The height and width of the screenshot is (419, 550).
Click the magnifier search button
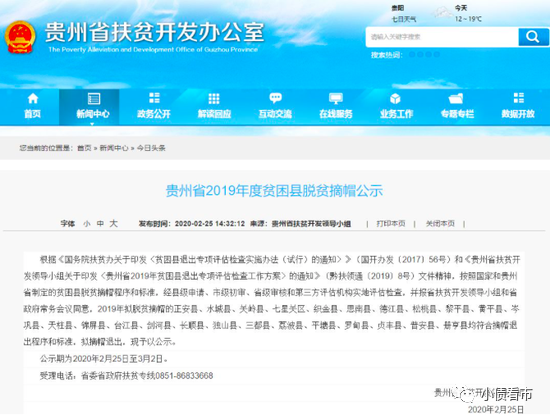[533, 37]
